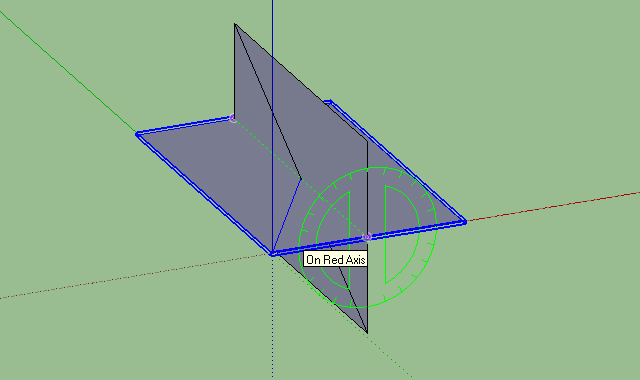Click the purple endpoint marker on the red axis edge
This screenshot has width=640, height=380.
(367, 237)
